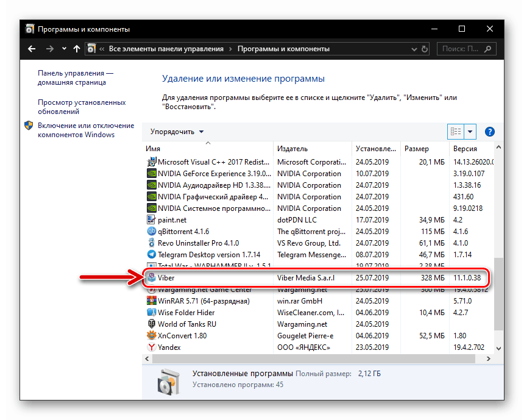Select 'XnConvert 1.80' name
This screenshot has width=524, height=420.
(182, 336)
